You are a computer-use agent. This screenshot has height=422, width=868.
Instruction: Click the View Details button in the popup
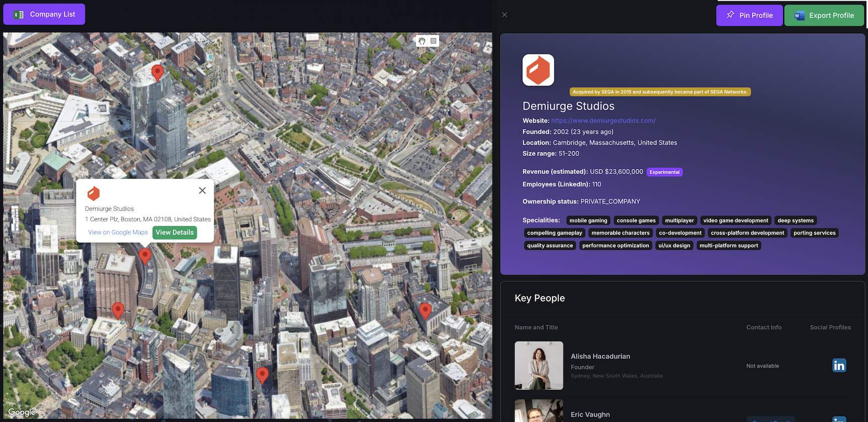coord(174,232)
